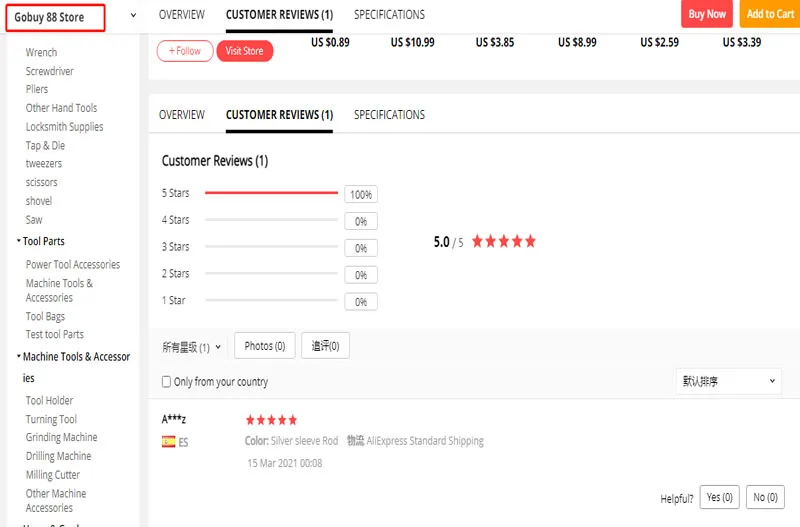Screen dimensions: 800x527
Task: Open the Gobuy 88 Store name link
Action: 49,17
